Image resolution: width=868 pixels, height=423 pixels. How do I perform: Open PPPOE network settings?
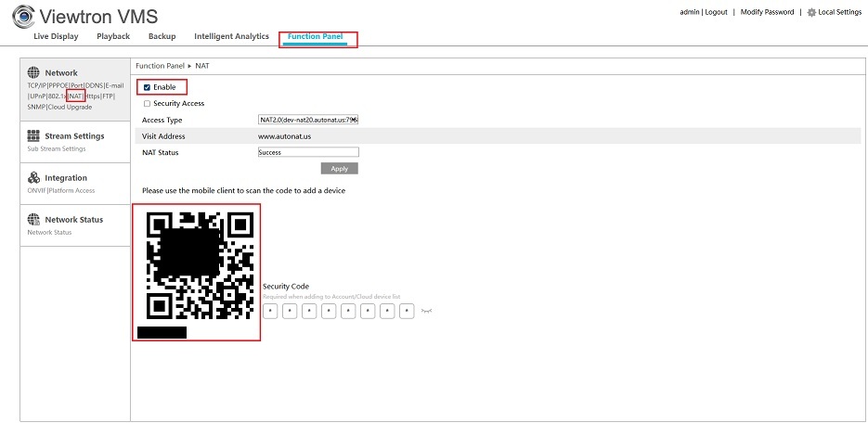point(58,85)
